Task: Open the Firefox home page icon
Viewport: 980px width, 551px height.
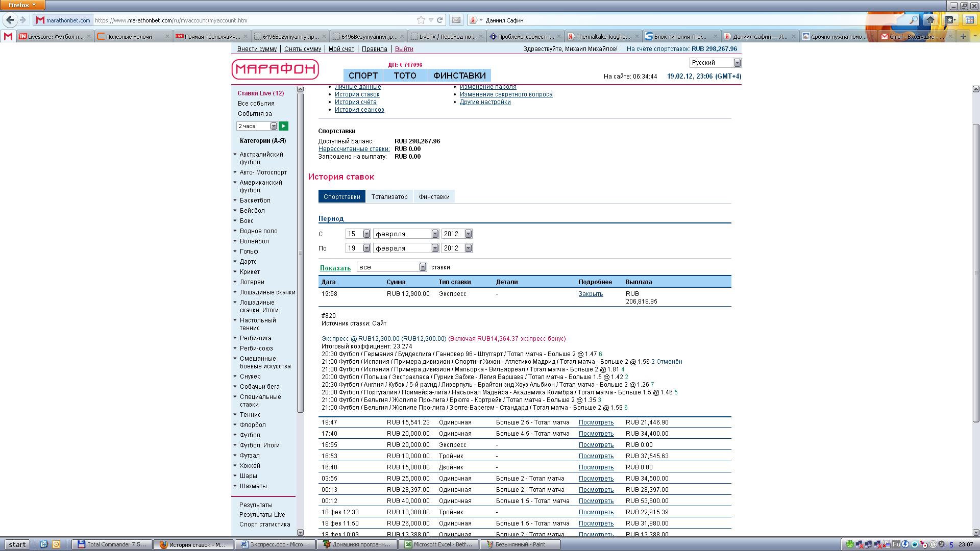Action: pyautogui.click(x=930, y=20)
